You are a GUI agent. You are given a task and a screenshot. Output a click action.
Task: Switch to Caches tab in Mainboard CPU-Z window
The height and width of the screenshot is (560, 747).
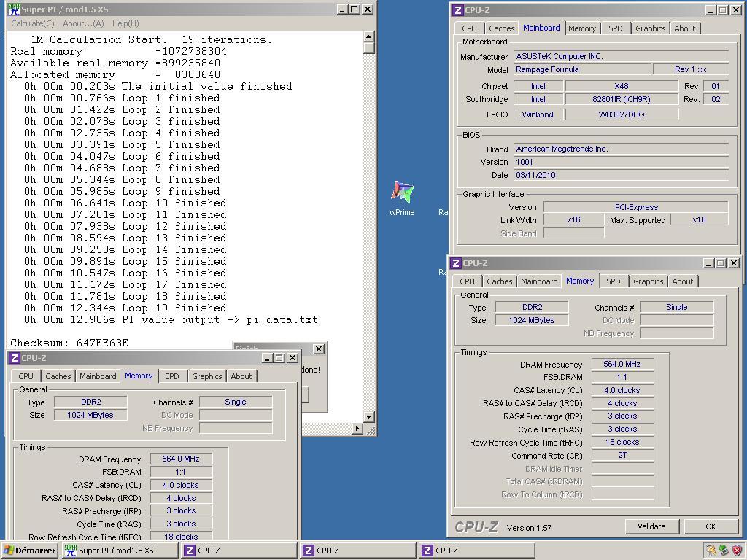(x=502, y=28)
